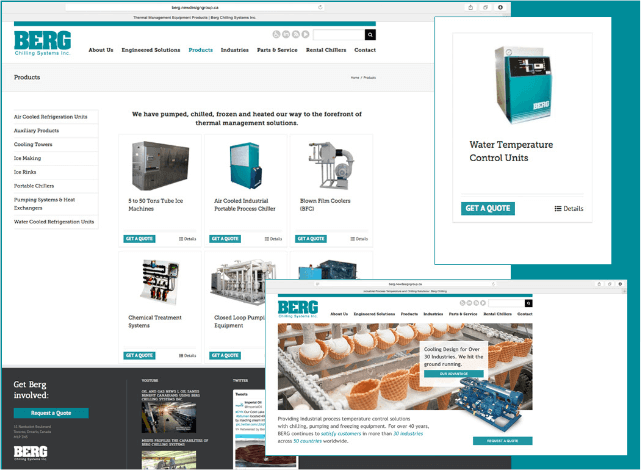Click the YouTube play icon on Products page header
Viewport: 641px width, 470px height.
tap(305, 34)
